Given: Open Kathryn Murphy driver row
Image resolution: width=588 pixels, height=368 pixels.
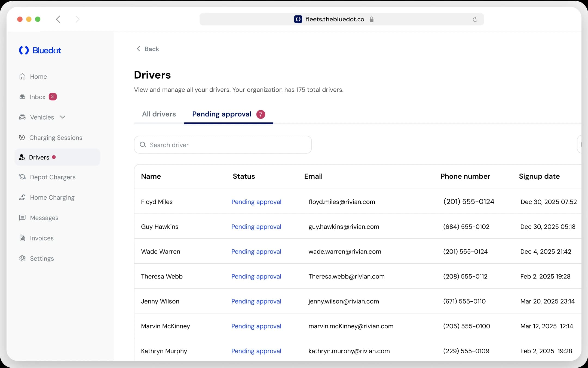Looking at the screenshot, I should pyautogui.click(x=358, y=350).
